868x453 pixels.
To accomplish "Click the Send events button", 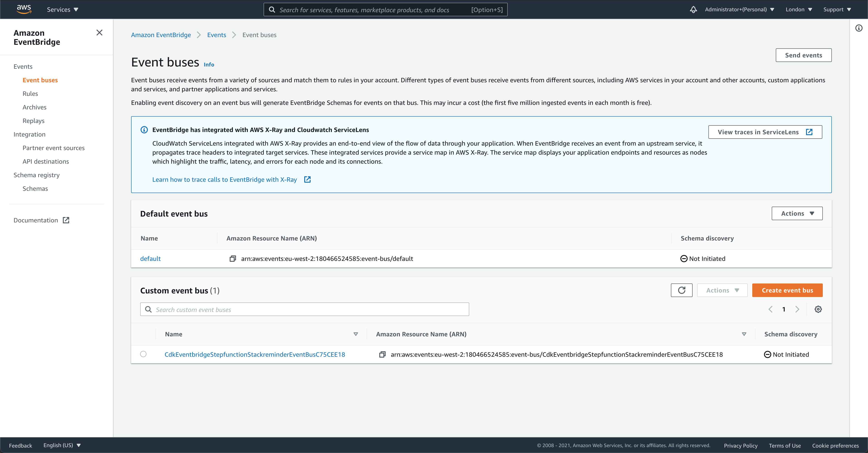I will click(x=803, y=55).
